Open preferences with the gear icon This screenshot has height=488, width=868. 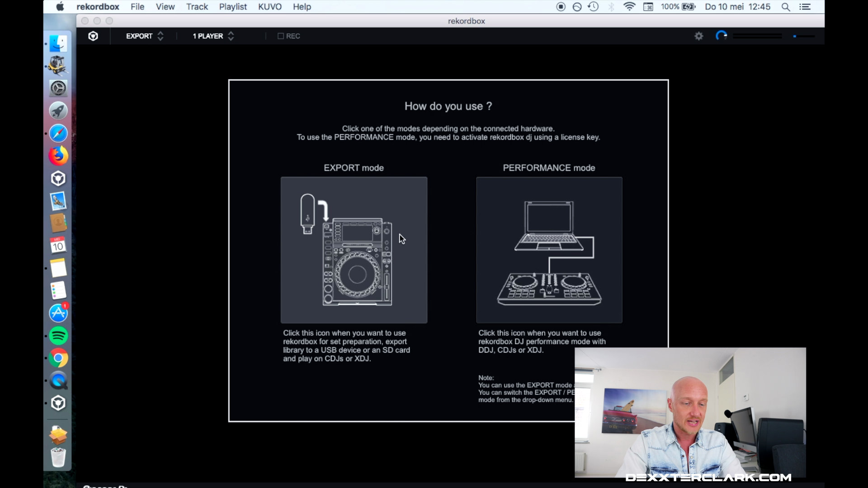(699, 36)
